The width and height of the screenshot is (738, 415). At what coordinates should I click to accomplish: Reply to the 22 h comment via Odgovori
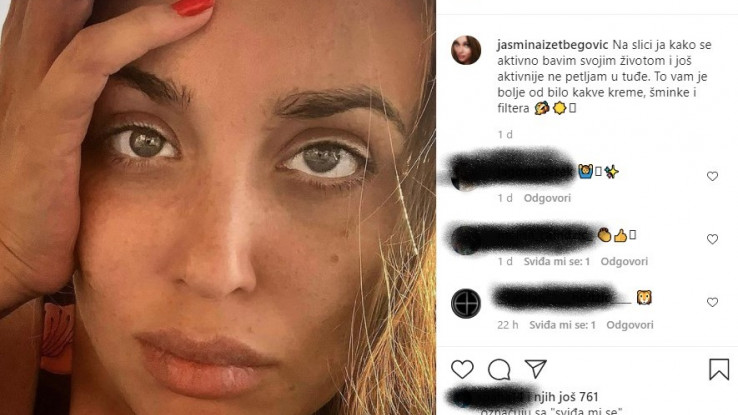pos(630,325)
